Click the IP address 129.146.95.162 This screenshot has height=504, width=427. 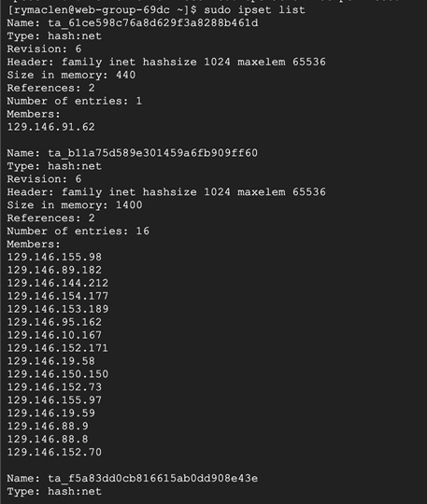click(54, 322)
